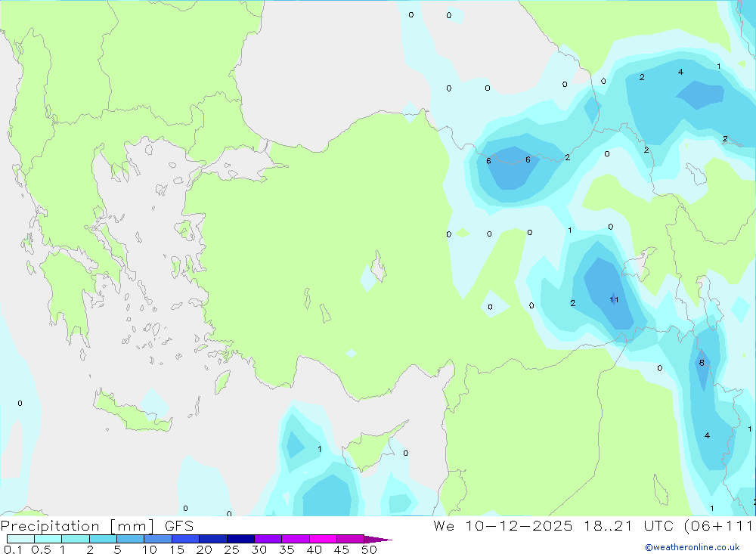
Task: Pick the 10–15 mm legend swatch
Action: (158, 539)
